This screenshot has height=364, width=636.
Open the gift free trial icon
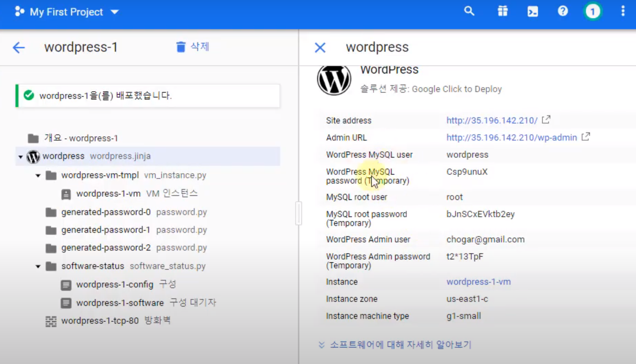point(502,11)
